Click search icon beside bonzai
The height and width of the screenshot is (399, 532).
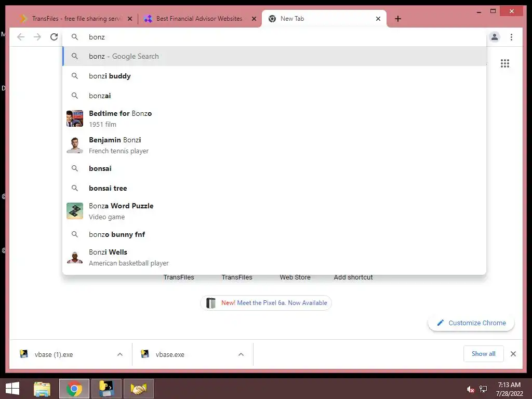coord(75,96)
